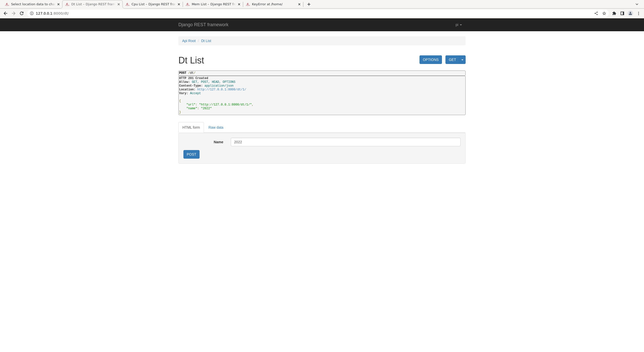
Task: Open the extensions puzzle icon
Action: coord(614,13)
